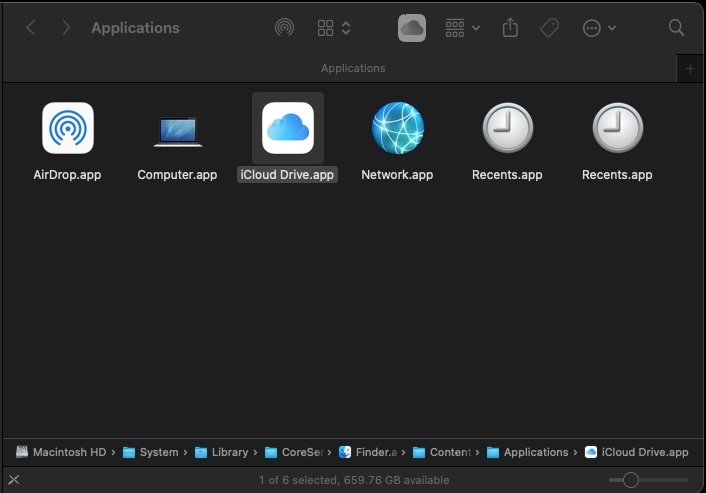Image resolution: width=706 pixels, height=493 pixels.
Task: Select the Applications tab
Action: tap(352, 68)
